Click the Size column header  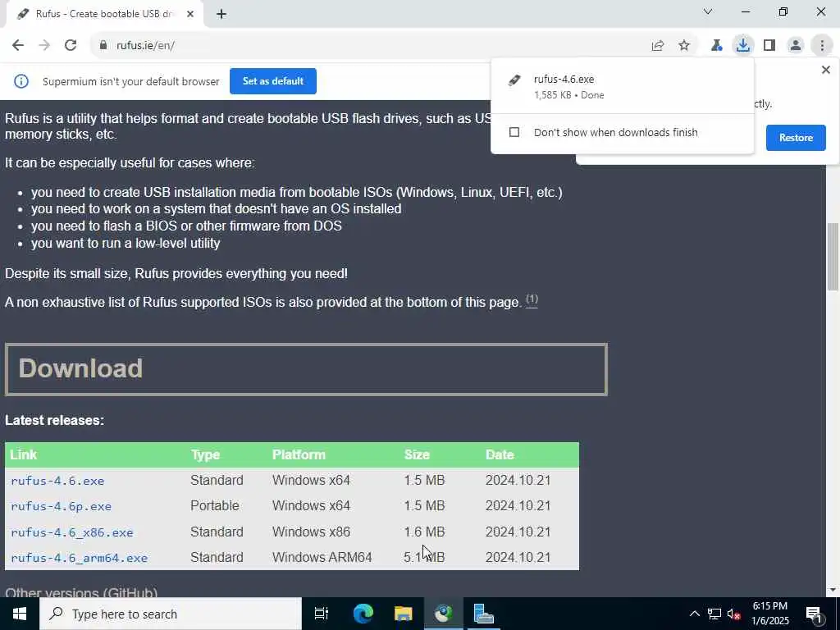click(417, 454)
